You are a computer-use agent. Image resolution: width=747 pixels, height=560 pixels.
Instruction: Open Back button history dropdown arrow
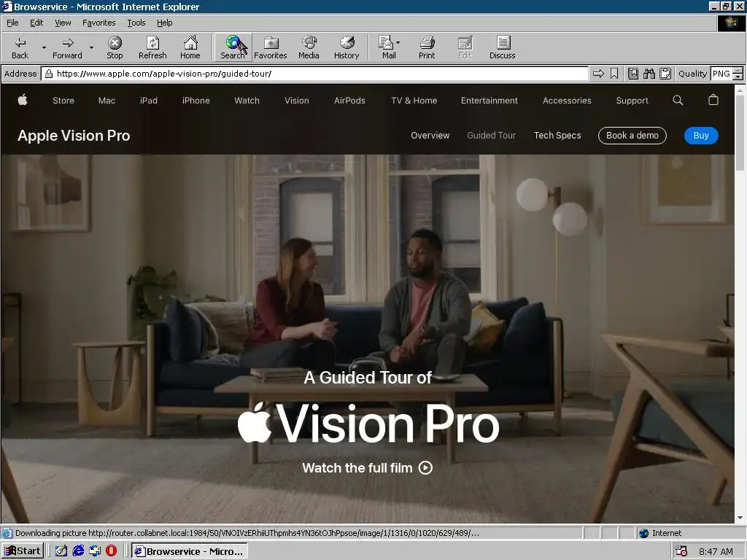pyautogui.click(x=44, y=47)
